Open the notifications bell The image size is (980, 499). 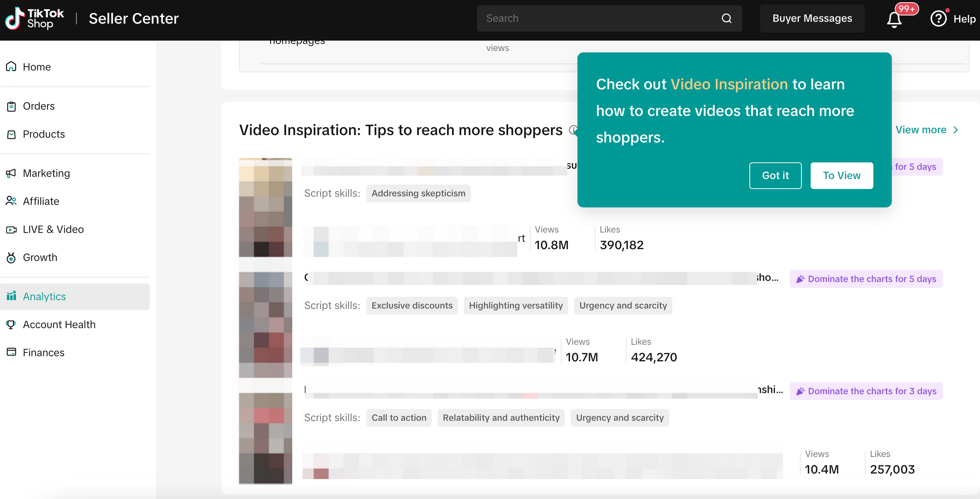[x=894, y=19]
